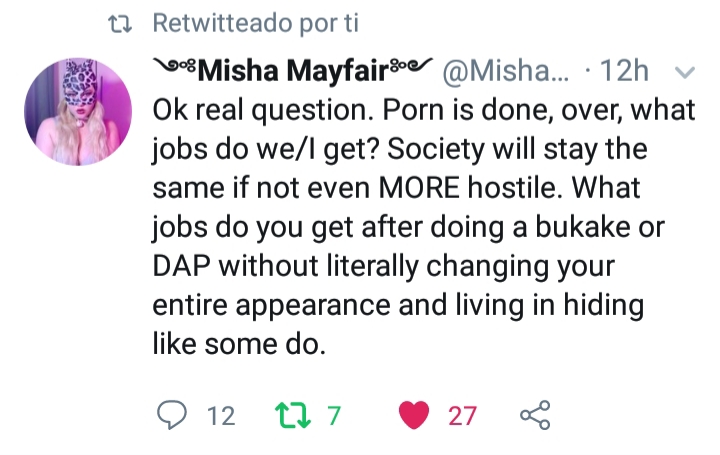This screenshot has height=455, width=720.
Task: Click the reply speech bubble icon
Action: pyautogui.click(x=174, y=415)
